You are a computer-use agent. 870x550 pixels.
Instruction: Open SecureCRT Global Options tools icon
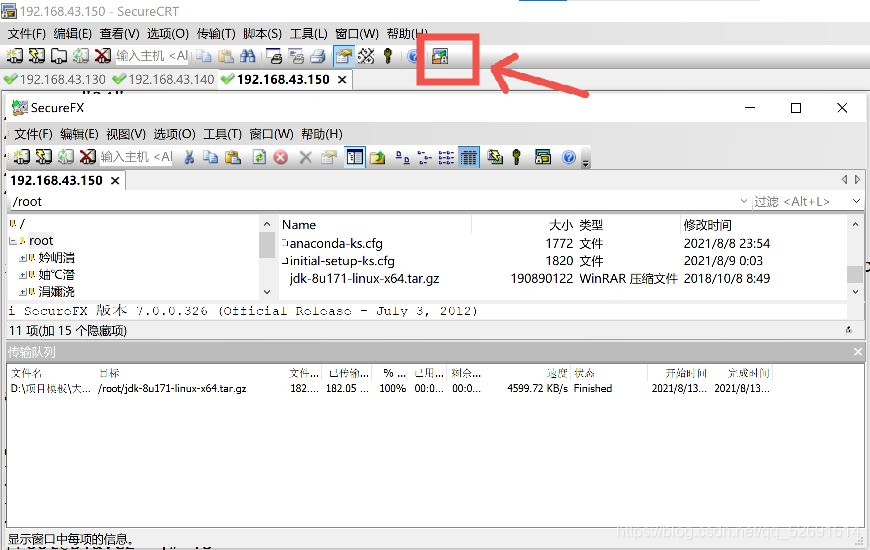[x=366, y=55]
